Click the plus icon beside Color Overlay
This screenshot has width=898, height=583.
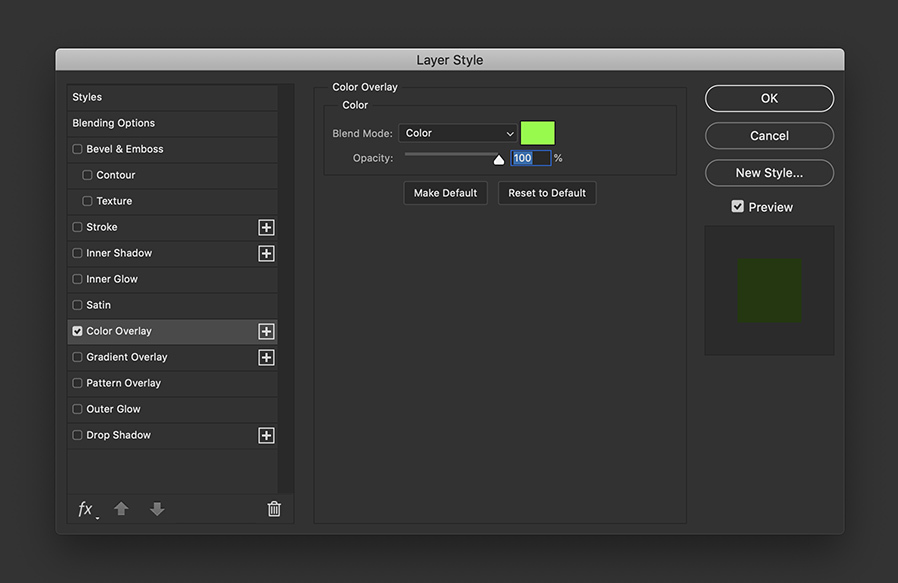point(266,331)
